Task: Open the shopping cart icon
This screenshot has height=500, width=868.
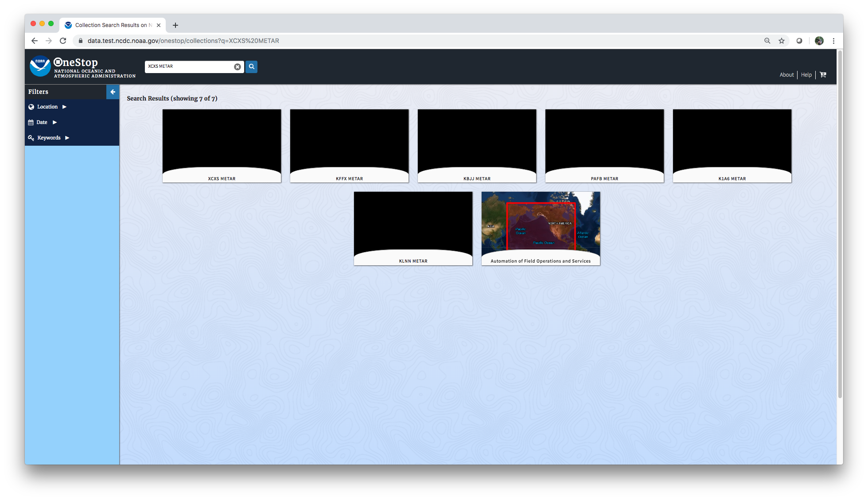Action: (x=822, y=74)
